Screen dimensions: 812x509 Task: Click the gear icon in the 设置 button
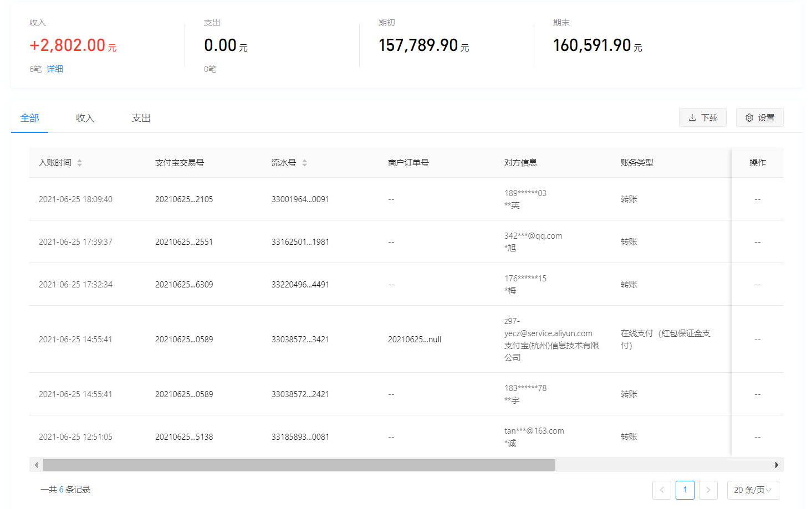coord(749,117)
